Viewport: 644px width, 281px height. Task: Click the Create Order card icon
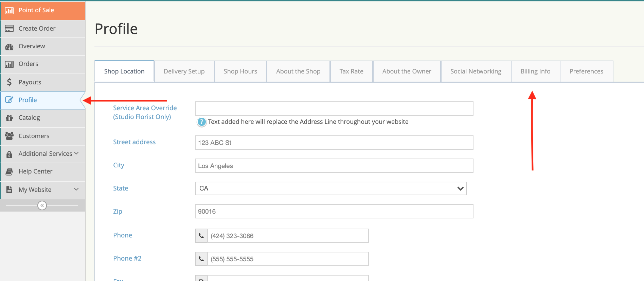(x=9, y=29)
